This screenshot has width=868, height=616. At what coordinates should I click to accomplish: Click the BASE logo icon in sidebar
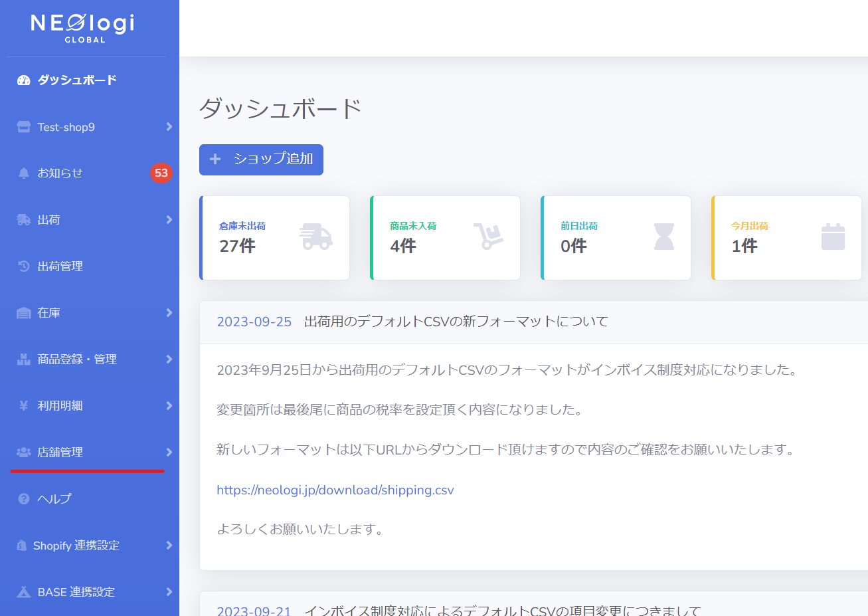tap(24, 591)
